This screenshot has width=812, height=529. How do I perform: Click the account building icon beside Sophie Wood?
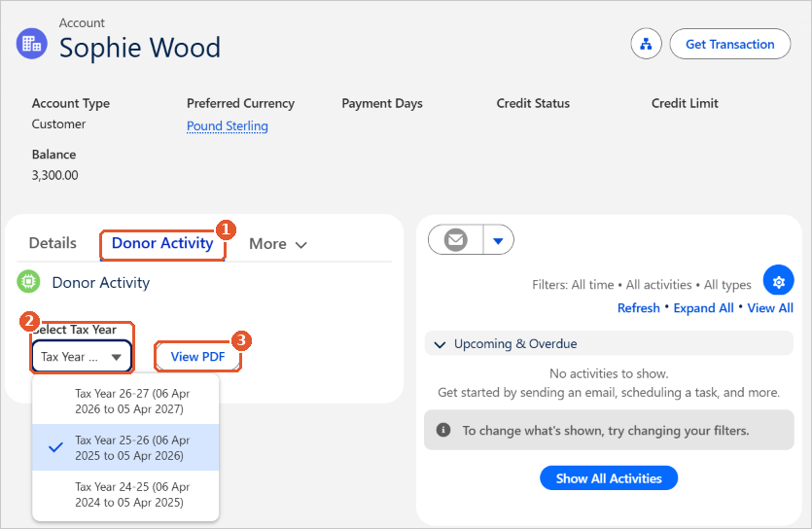click(x=31, y=44)
